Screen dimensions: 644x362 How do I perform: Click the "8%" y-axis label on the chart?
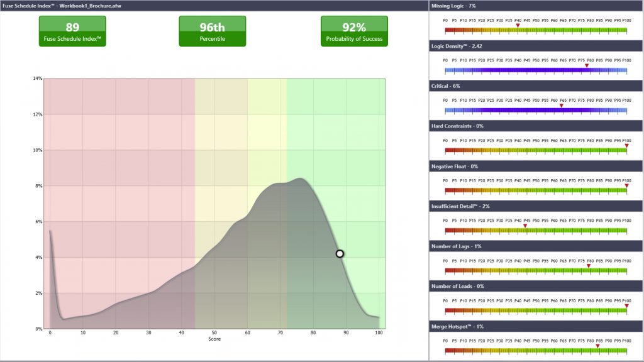[38, 186]
